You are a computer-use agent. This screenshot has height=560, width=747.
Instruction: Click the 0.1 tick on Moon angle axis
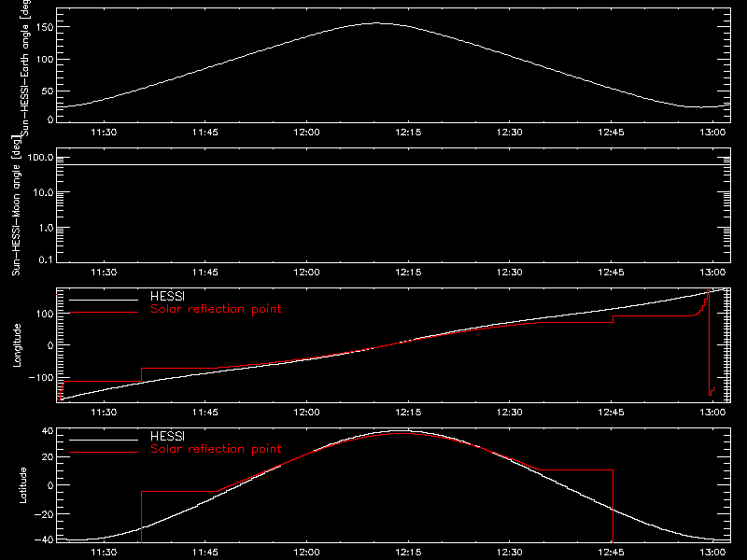[46, 259]
